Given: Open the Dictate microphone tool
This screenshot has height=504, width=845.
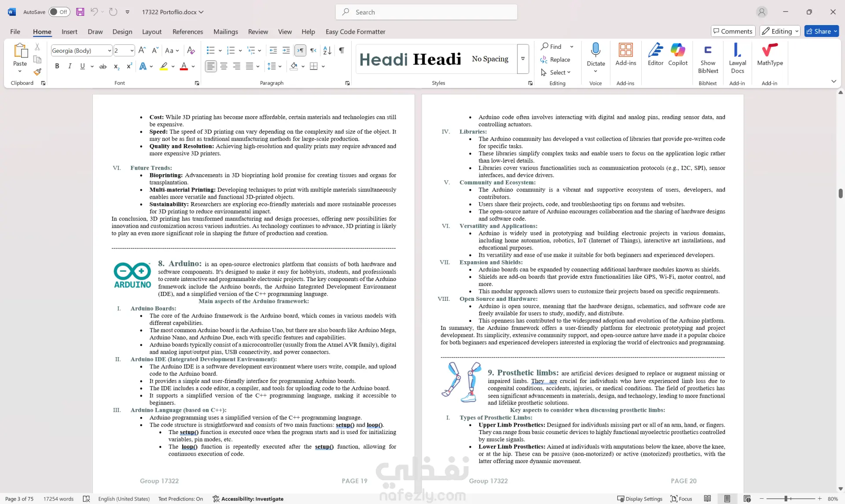Looking at the screenshot, I should (x=595, y=50).
